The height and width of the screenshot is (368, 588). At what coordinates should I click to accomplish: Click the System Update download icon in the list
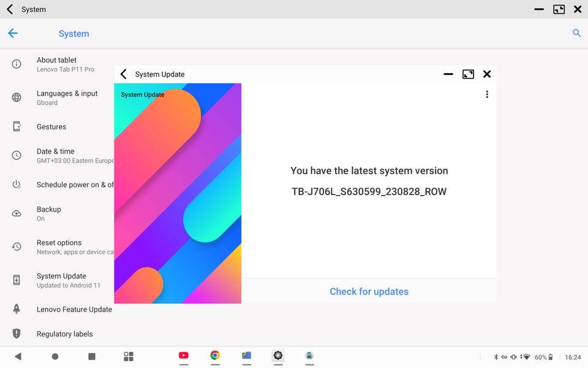tap(17, 280)
